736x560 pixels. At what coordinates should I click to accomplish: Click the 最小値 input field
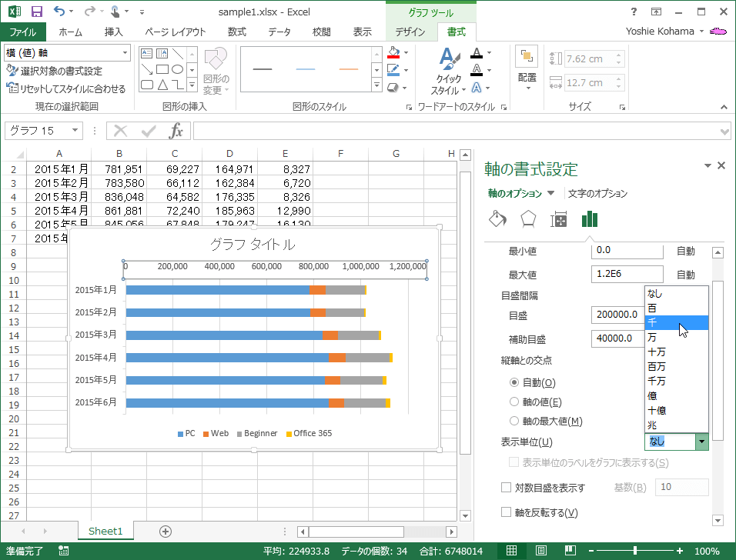627,251
